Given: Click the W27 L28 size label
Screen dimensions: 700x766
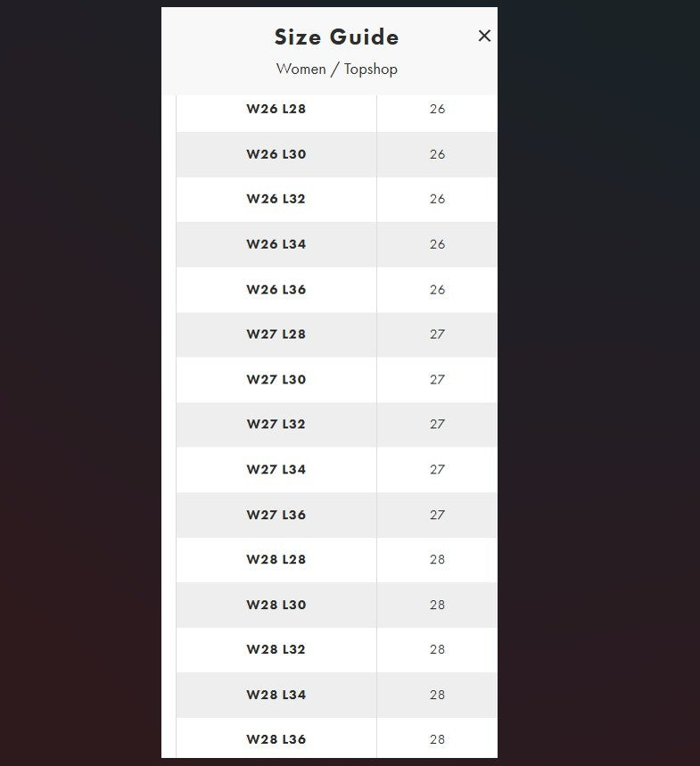Looking at the screenshot, I should point(276,334).
